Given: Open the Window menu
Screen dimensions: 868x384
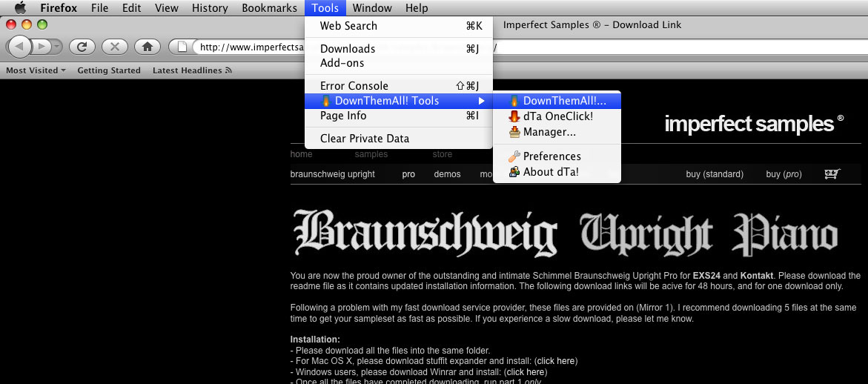Looking at the screenshot, I should [x=372, y=7].
